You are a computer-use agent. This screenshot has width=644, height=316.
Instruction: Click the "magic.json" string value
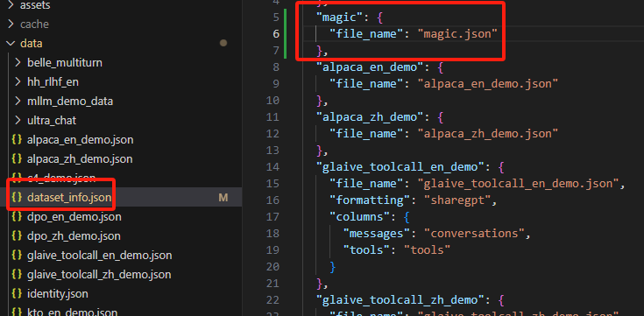click(458, 33)
